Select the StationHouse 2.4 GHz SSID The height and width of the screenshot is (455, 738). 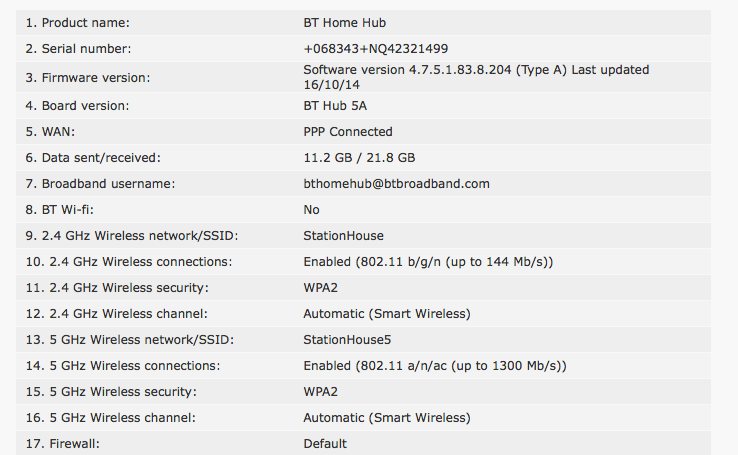click(x=344, y=236)
